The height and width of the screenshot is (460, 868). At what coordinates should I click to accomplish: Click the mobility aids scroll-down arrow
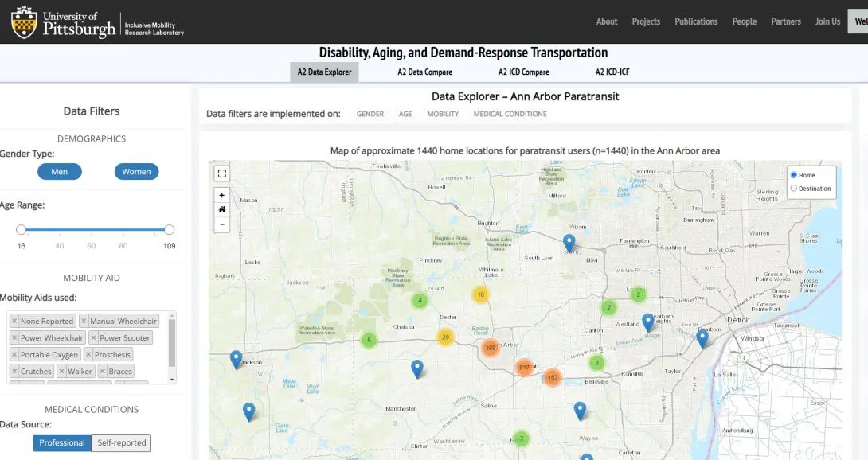[x=171, y=380]
